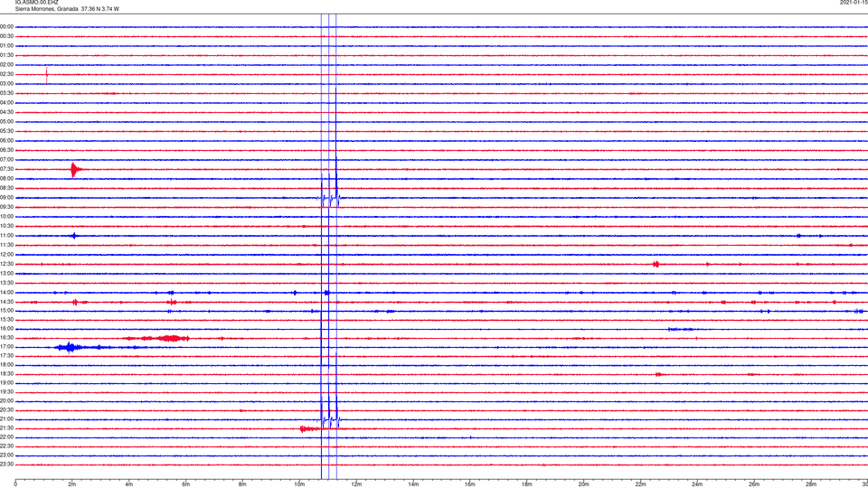The image size is (868, 488).
Task: Select the 06:00 trace time label
Action: click(x=6, y=141)
